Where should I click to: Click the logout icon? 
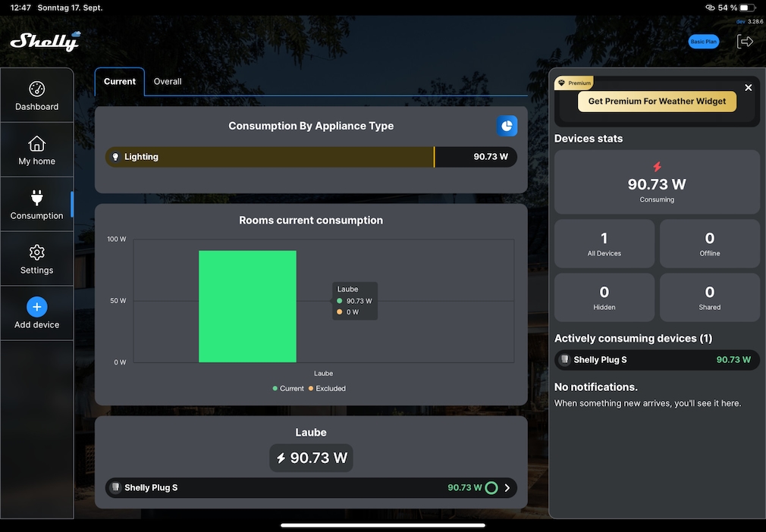pyautogui.click(x=745, y=42)
